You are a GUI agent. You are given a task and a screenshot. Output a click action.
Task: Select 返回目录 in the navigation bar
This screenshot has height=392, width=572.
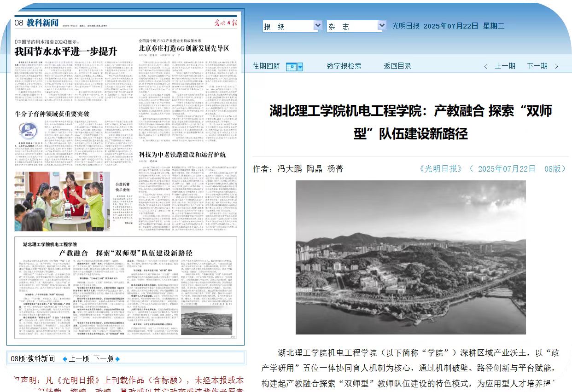point(397,66)
